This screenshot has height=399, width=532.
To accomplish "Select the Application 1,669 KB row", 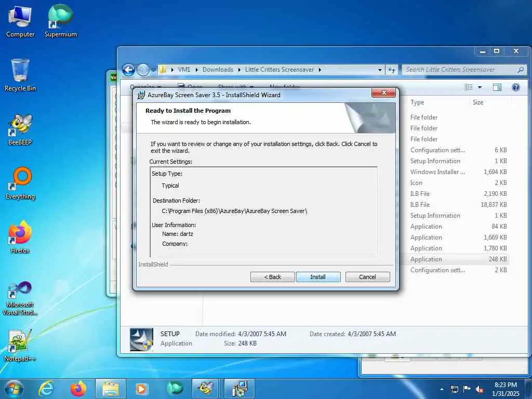I will pyautogui.click(x=458, y=237).
